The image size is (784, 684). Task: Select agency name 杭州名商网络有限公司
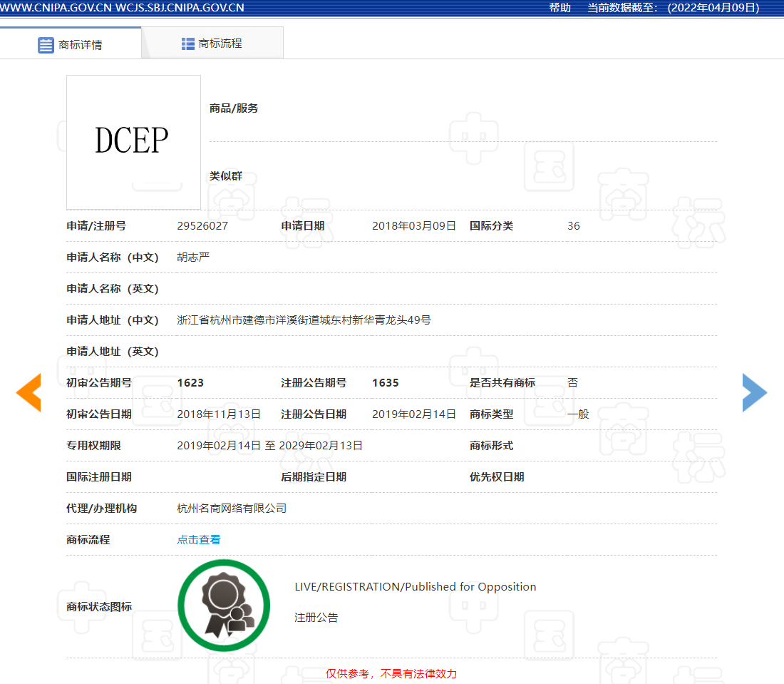pyautogui.click(x=232, y=509)
